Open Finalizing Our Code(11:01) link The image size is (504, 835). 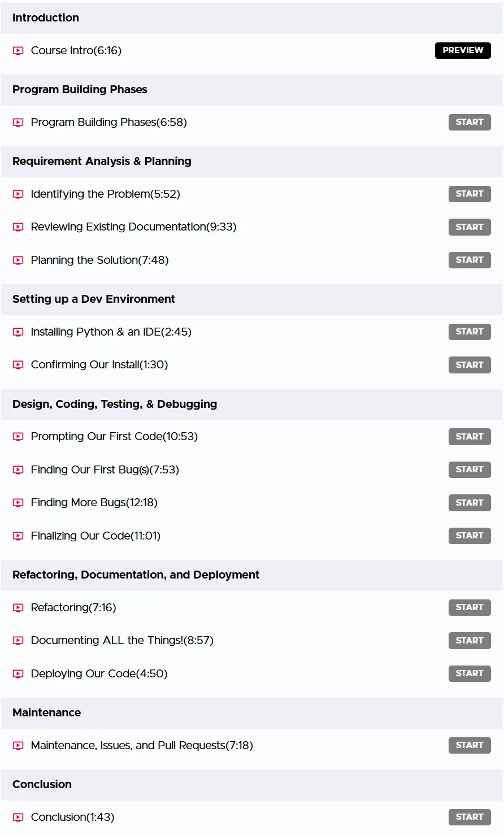coord(96,536)
